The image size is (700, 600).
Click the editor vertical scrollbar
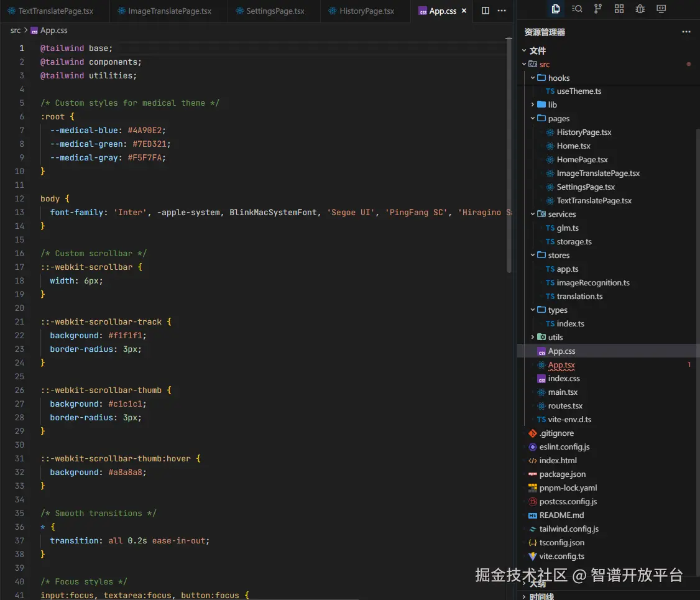click(510, 155)
